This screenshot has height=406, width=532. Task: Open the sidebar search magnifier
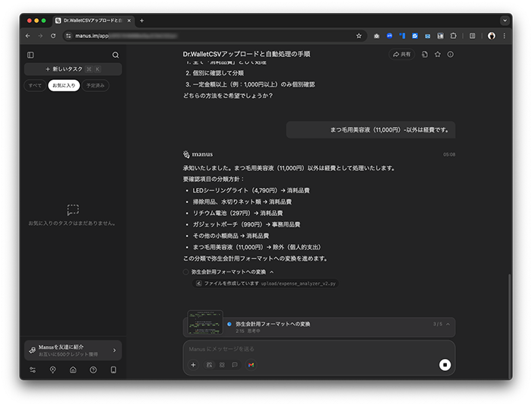(116, 55)
